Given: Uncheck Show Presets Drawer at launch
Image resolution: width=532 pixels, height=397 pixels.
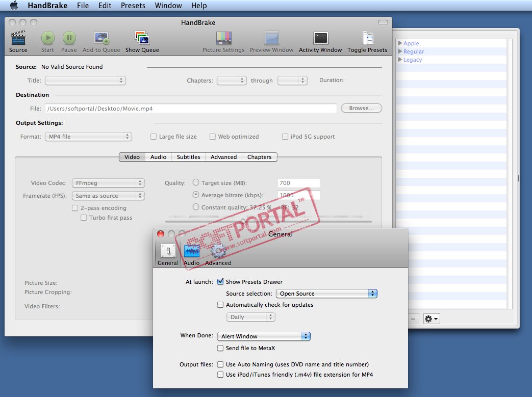Looking at the screenshot, I should (x=220, y=281).
